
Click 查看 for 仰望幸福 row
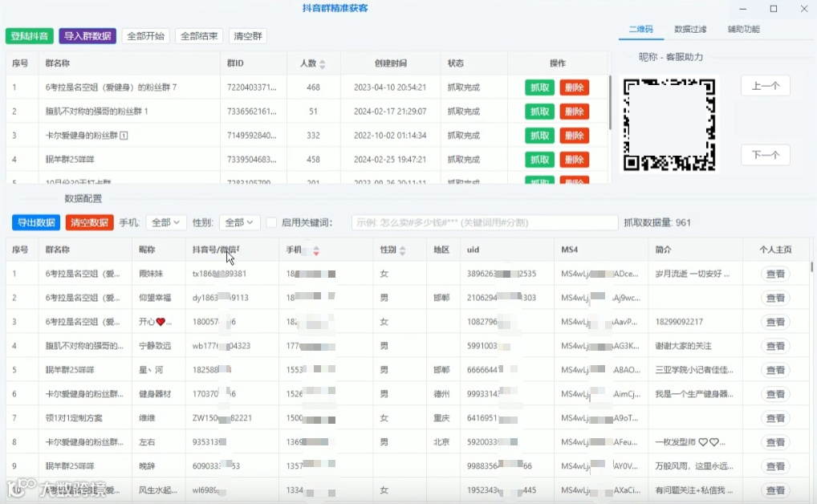(x=775, y=298)
